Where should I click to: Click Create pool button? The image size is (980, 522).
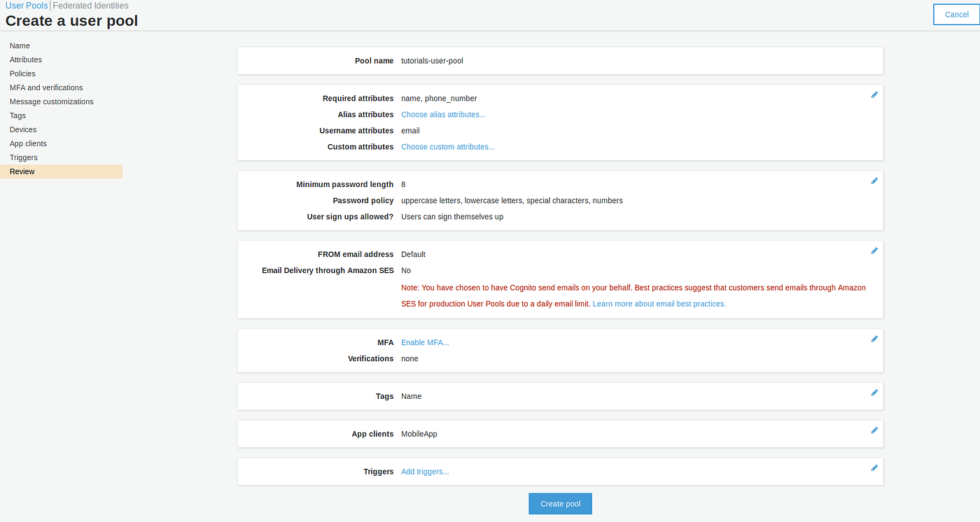[x=560, y=504]
